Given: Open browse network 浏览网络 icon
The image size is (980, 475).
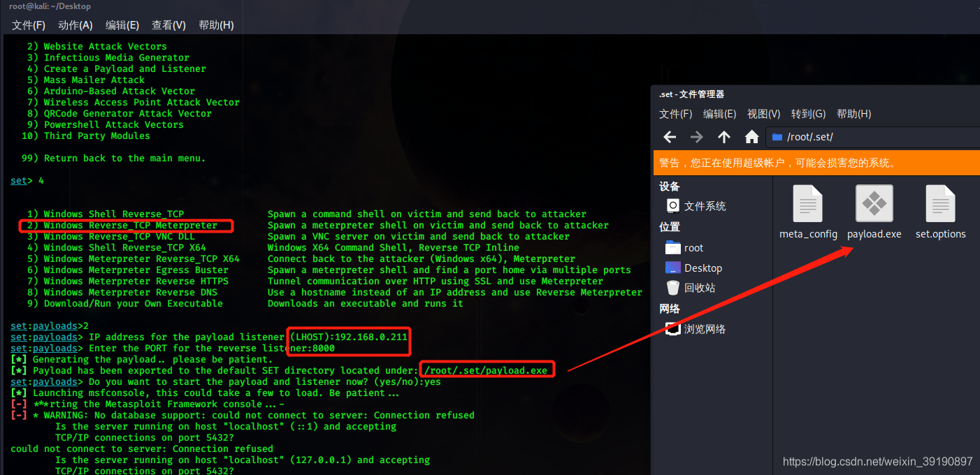Looking at the screenshot, I should point(672,328).
